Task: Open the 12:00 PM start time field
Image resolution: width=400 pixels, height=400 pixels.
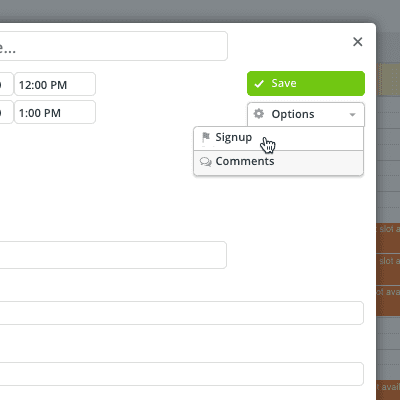Action: (x=55, y=84)
